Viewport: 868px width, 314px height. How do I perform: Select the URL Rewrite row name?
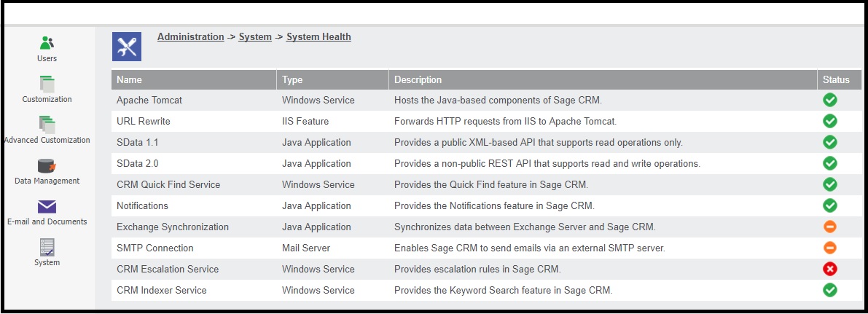(x=144, y=121)
